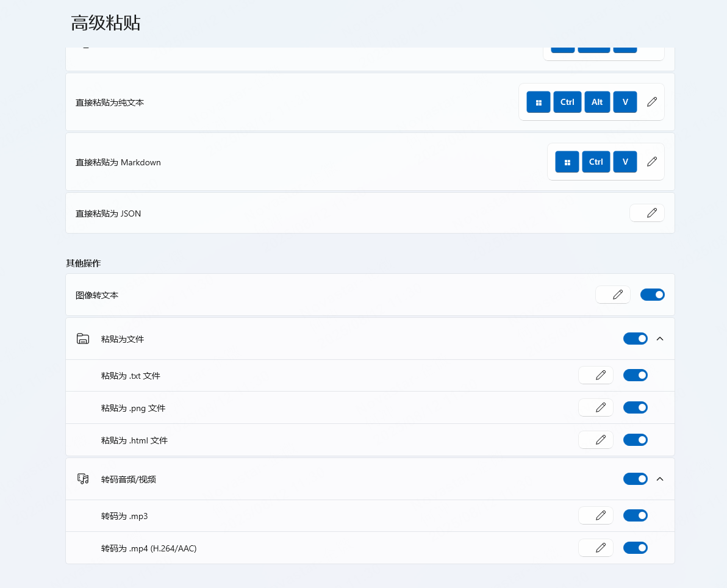Select the 直接粘贴为纯文本 label
Viewport: 727px width, 588px height.
point(110,102)
